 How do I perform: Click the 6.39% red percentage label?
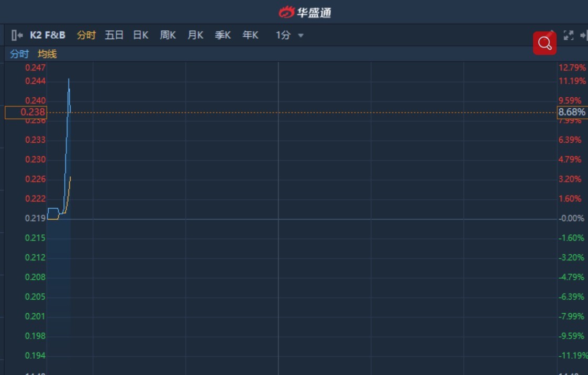click(x=570, y=140)
